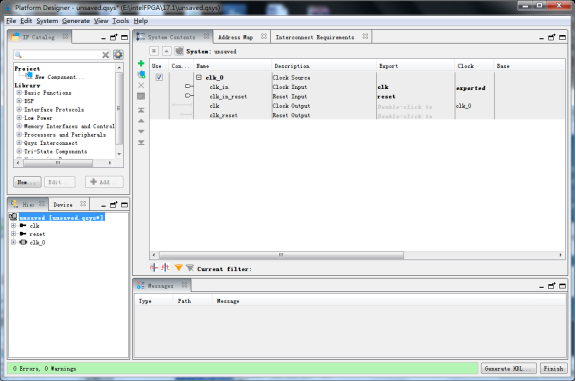Detach the IP Catalog panel

tap(114, 37)
